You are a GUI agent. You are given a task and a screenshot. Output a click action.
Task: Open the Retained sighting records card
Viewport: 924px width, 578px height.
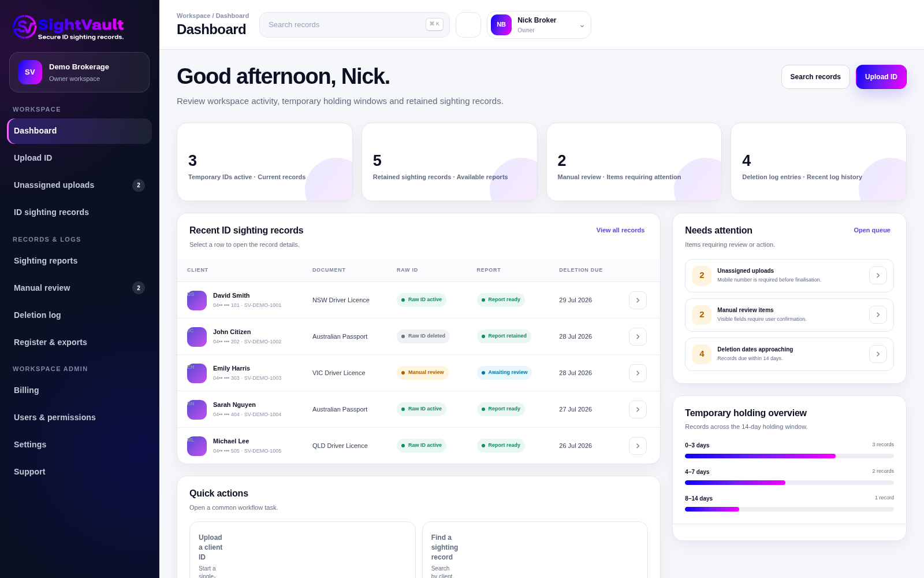(449, 162)
